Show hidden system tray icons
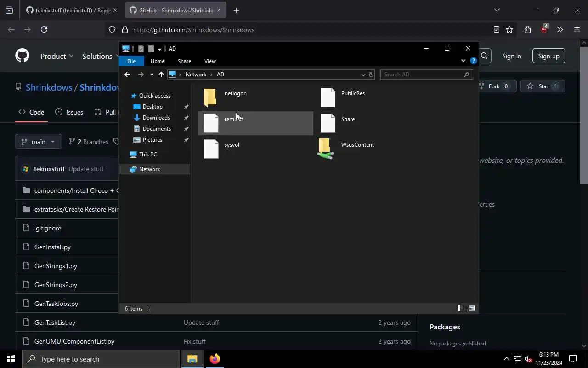This screenshot has width=588, height=368. pyautogui.click(x=506, y=359)
